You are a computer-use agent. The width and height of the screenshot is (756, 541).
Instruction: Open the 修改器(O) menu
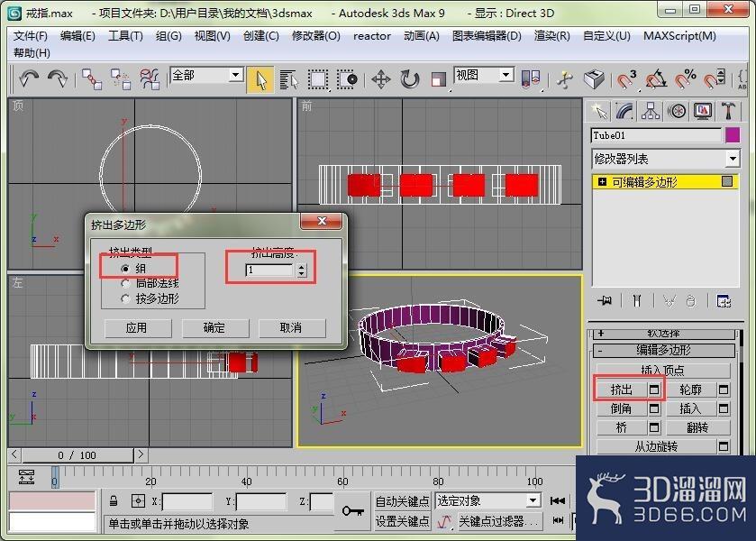(x=315, y=36)
